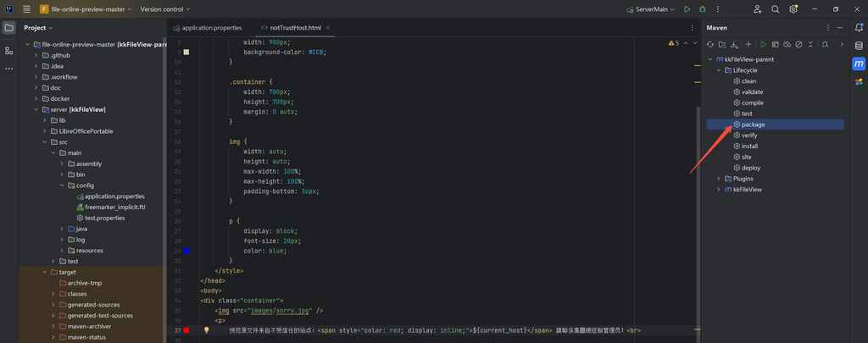Run ServerMain with the green play button
868x343 pixels.
(x=687, y=8)
